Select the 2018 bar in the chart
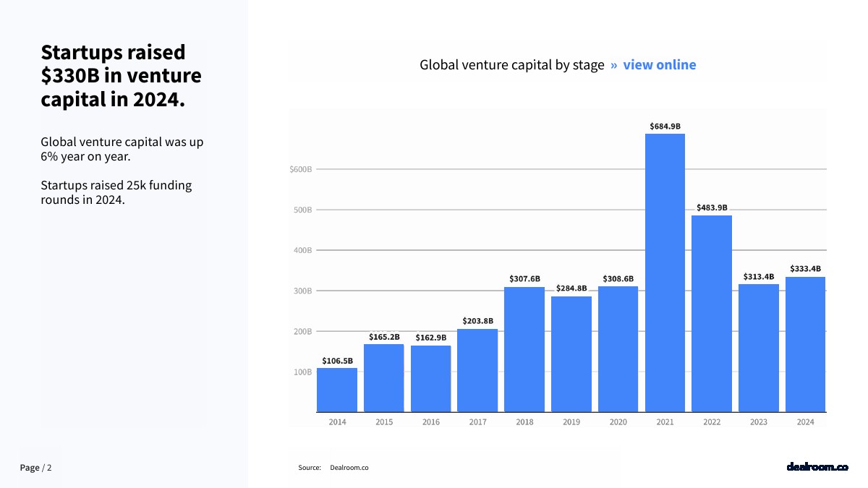 click(x=524, y=349)
